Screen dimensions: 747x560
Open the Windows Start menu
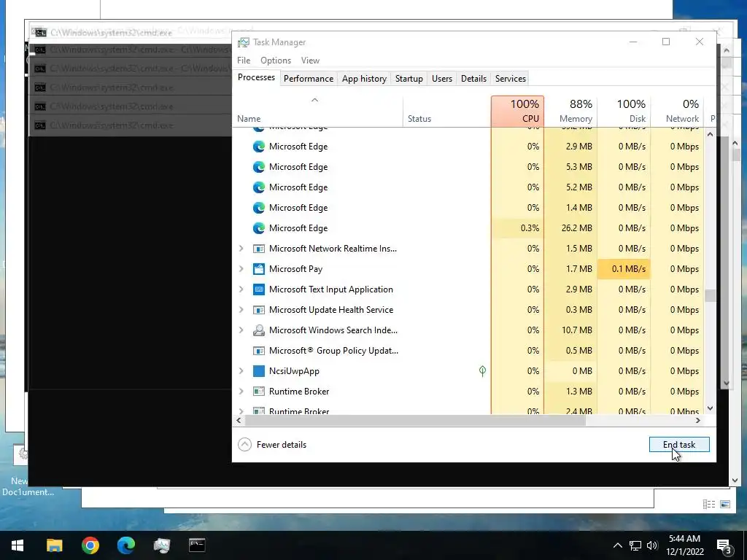pos(18,545)
